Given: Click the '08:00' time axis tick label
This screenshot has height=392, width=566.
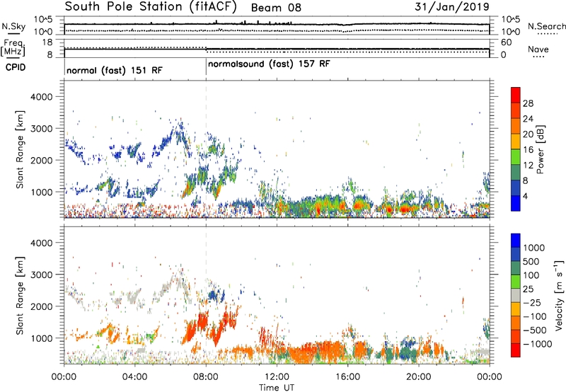Looking at the screenshot, I should [x=206, y=377].
